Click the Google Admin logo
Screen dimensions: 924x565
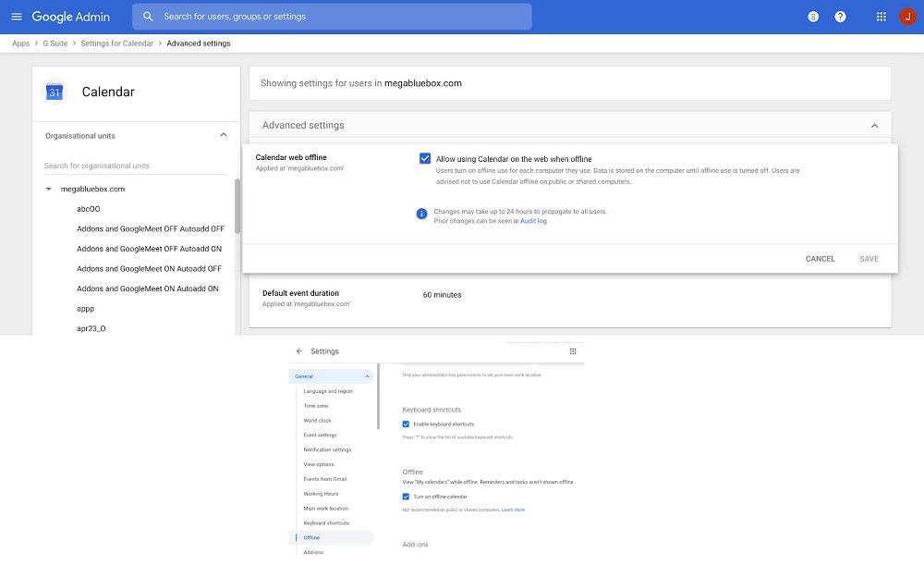(71, 17)
